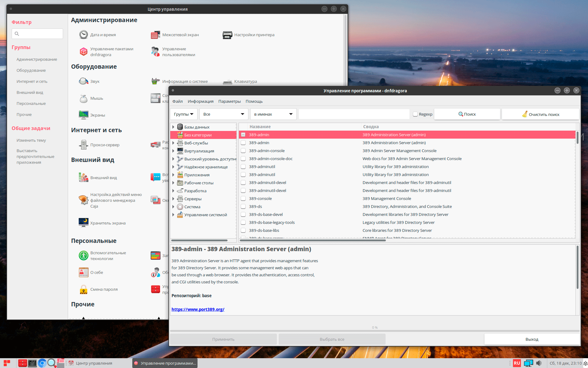The width and height of the screenshot is (588, 368).
Task: Click the Очистить поиск button
Action: (x=540, y=114)
